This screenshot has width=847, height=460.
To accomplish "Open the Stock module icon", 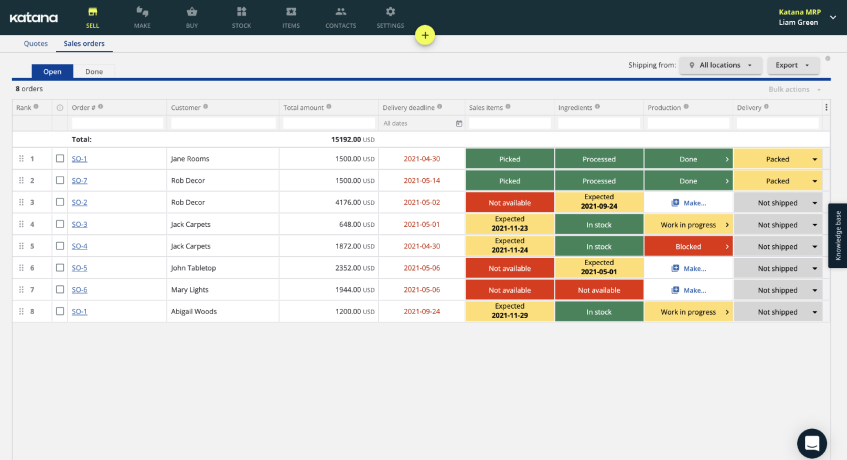I will coord(241,12).
